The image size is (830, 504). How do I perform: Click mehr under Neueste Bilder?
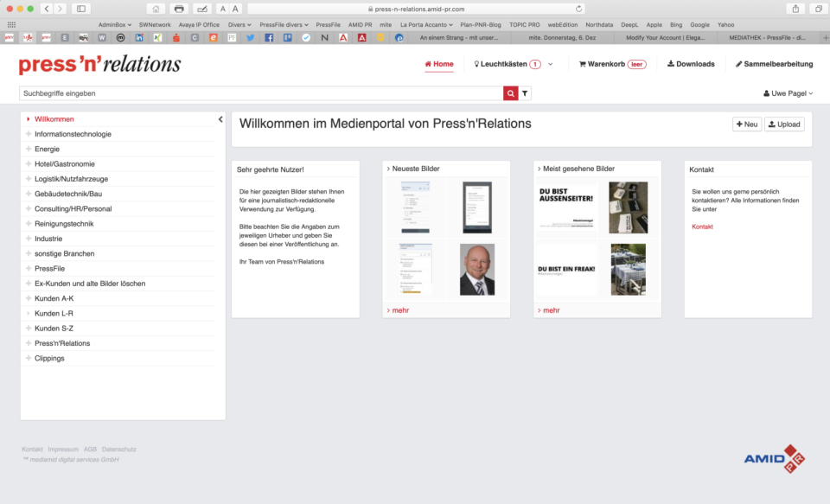pos(398,309)
